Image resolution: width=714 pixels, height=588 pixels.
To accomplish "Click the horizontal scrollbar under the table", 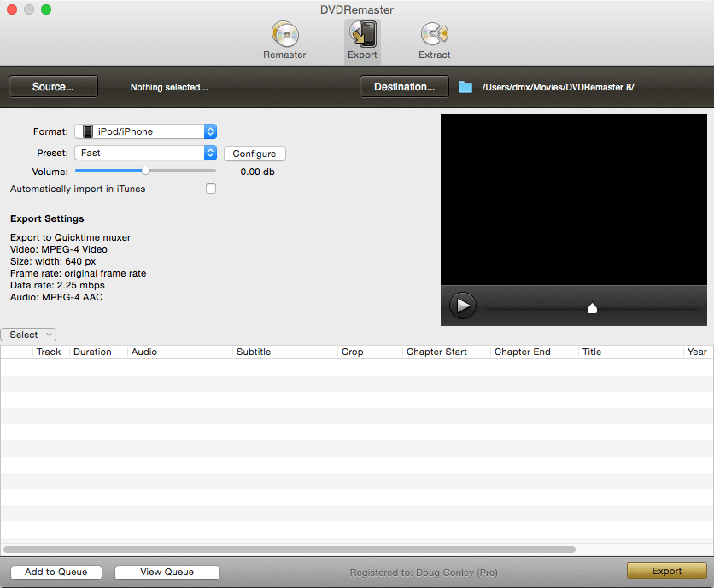I will click(x=290, y=550).
